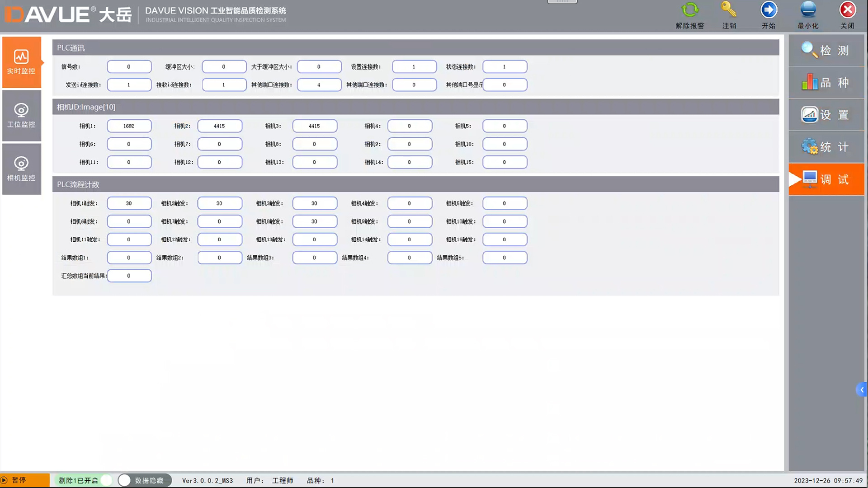Click the gears icon beside 统计

coord(809,146)
